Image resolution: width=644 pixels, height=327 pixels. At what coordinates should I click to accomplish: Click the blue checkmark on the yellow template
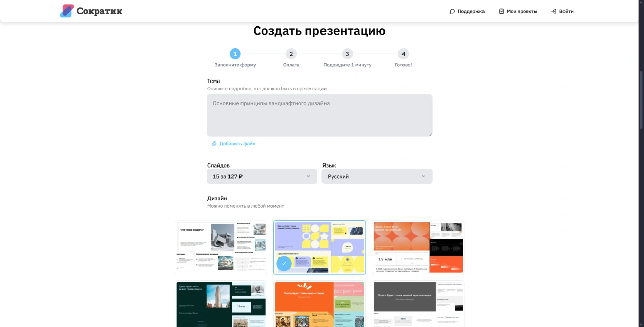coord(284,263)
